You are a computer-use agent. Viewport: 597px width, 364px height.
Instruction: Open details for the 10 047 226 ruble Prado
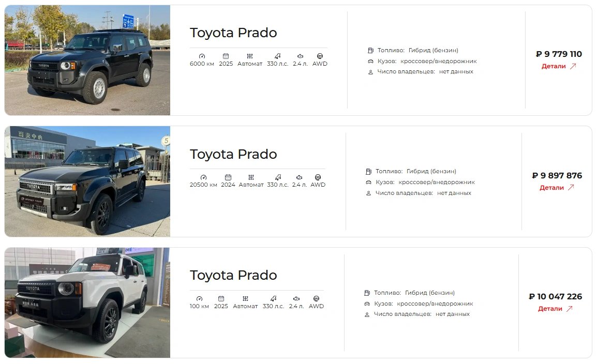(555, 309)
